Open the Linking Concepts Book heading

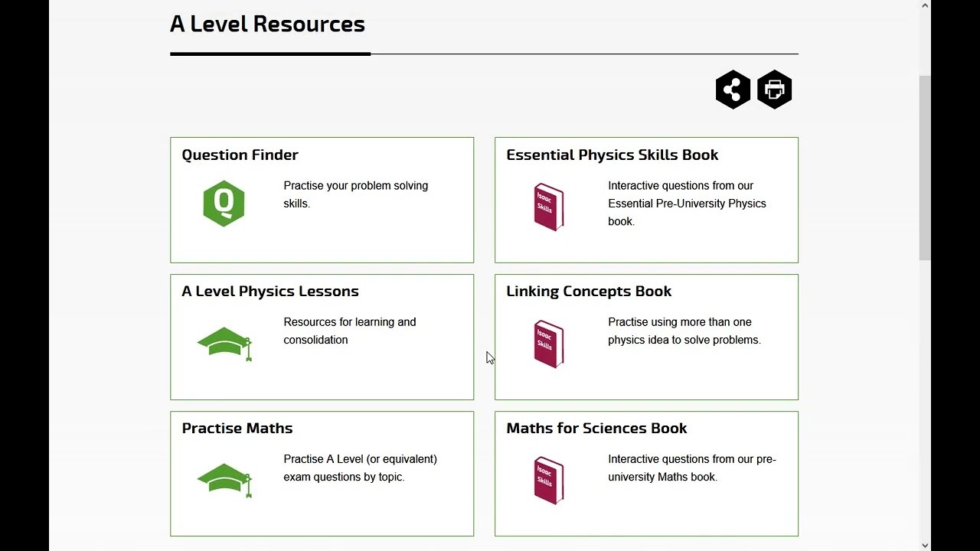coord(589,291)
